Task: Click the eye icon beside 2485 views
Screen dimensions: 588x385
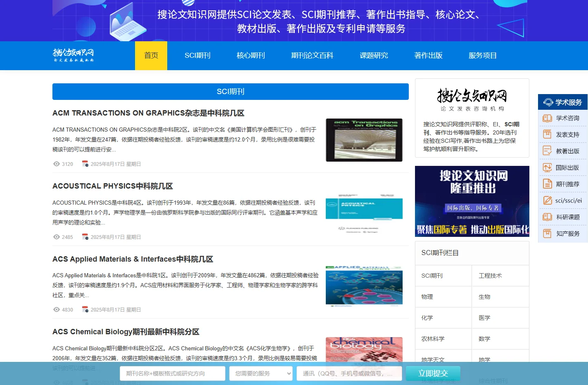Action: (x=57, y=237)
